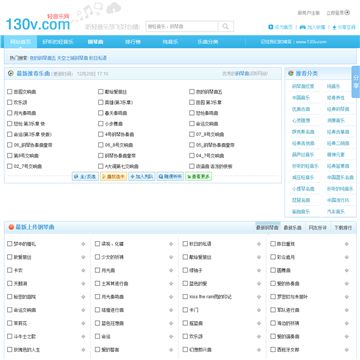The width and height of the screenshot is (360, 360).
Task: Select the 最新钢琴曲 tab
Action: pyautogui.click(x=268, y=228)
